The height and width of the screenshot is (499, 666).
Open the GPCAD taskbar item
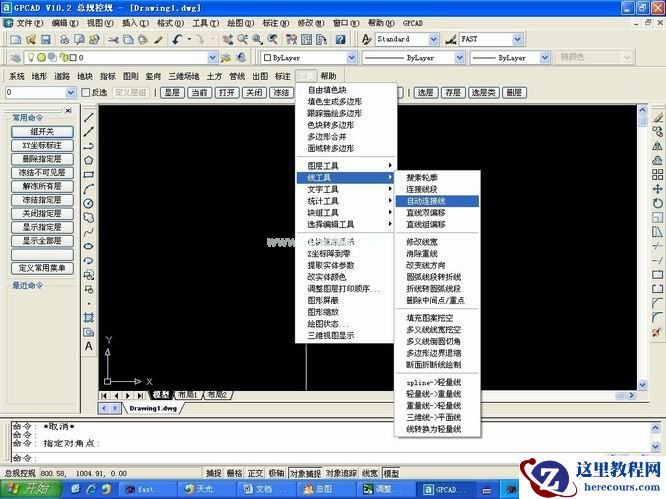446,489
